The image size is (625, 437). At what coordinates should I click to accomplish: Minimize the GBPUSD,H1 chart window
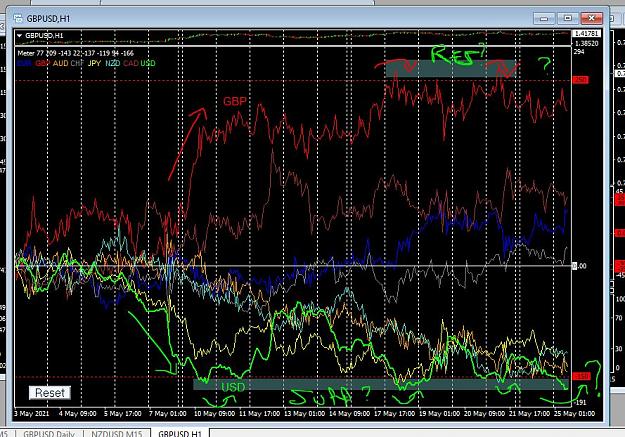tap(544, 18)
